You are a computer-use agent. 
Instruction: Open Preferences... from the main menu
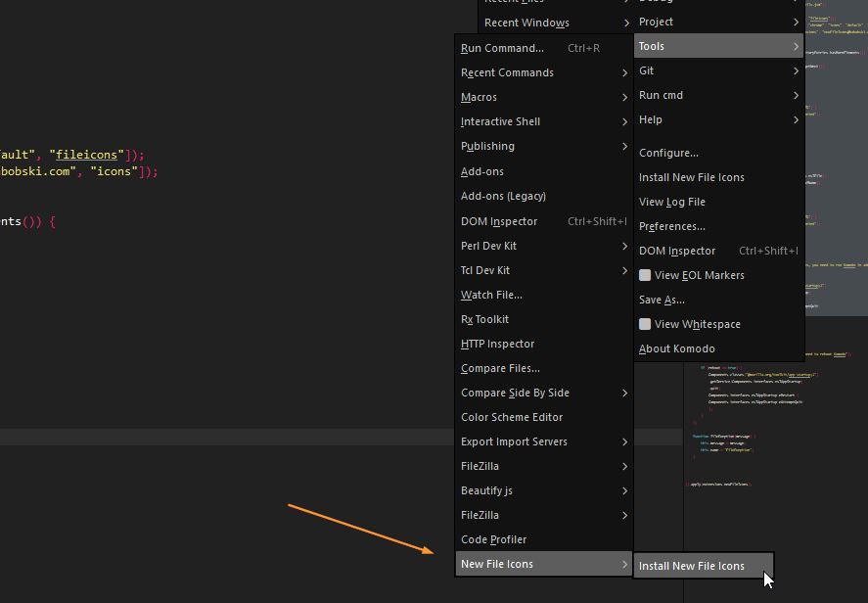(719, 226)
